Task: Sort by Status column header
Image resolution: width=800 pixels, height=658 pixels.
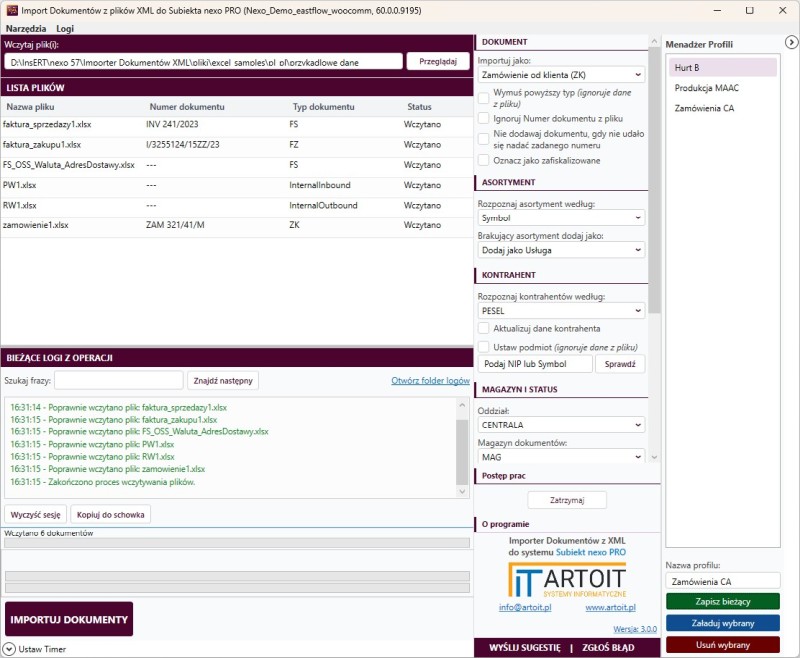Action: 419,107
